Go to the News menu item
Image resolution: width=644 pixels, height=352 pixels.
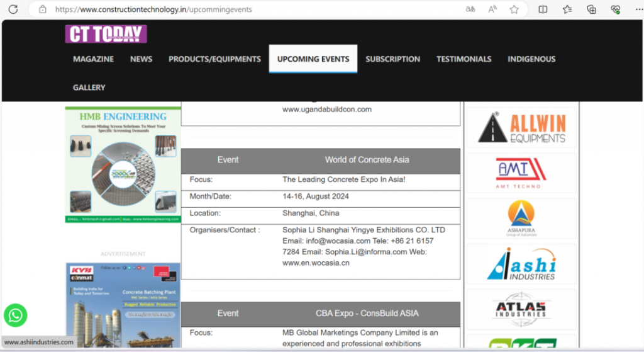(141, 59)
